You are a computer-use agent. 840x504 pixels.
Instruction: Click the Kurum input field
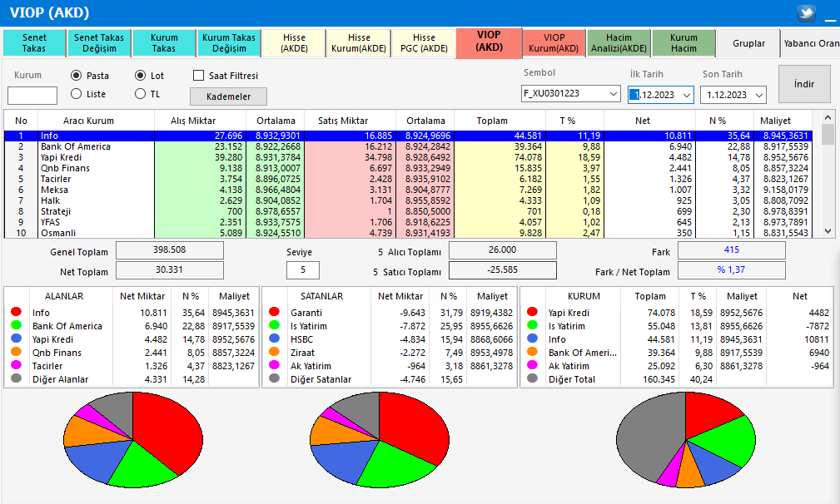point(32,96)
